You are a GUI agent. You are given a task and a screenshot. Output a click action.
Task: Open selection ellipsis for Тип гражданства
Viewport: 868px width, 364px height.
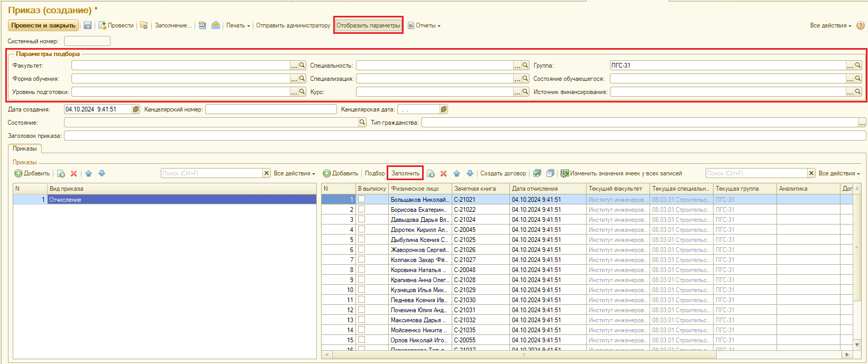pyautogui.click(x=862, y=123)
